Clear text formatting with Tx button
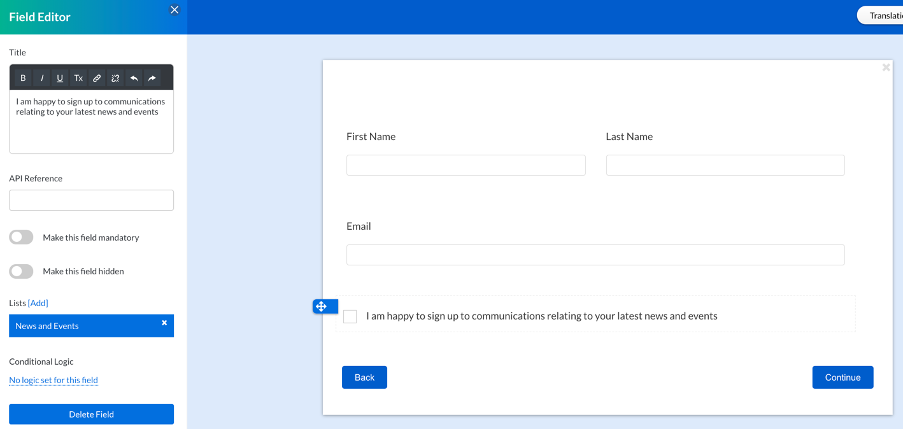This screenshot has width=904, height=430. pyautogui.click(x=78, y=78)
